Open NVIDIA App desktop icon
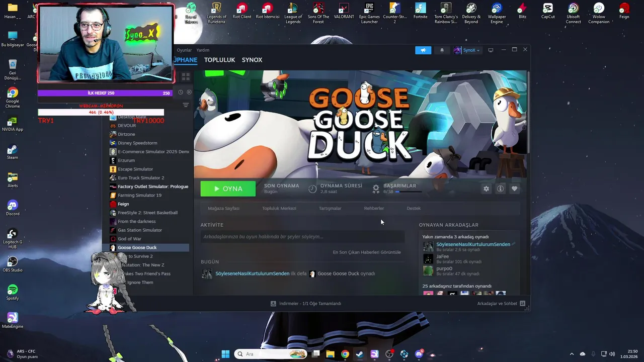The image size is (644, 362). coord(13,124)
